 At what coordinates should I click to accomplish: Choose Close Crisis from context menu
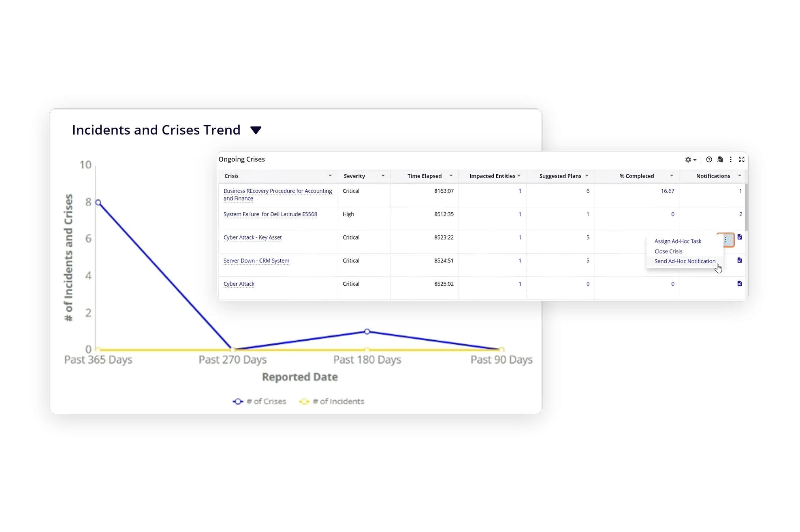pyautogui.click(x=668, y=251)
